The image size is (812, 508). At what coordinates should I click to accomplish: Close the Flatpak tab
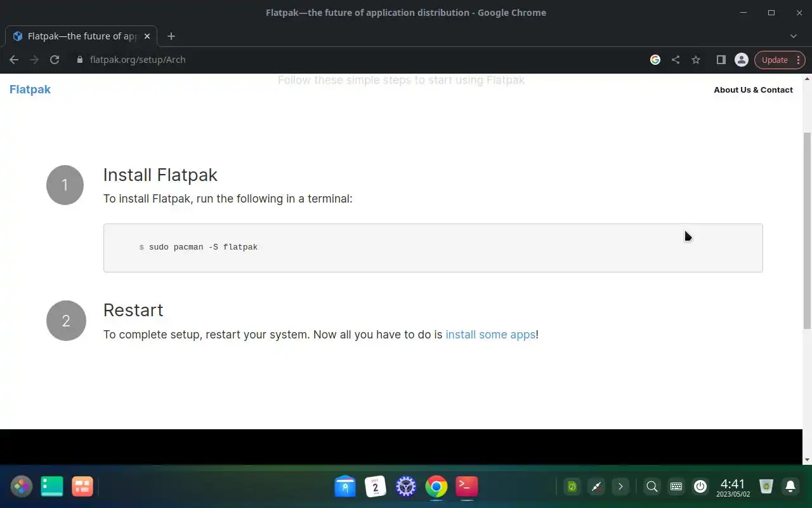point(147,36)
